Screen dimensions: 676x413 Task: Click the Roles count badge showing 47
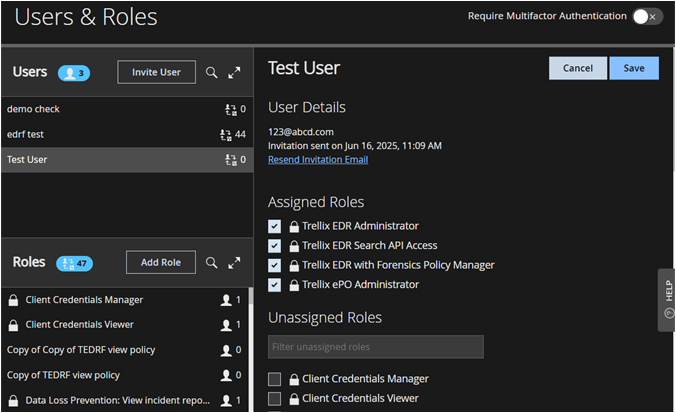74,263
